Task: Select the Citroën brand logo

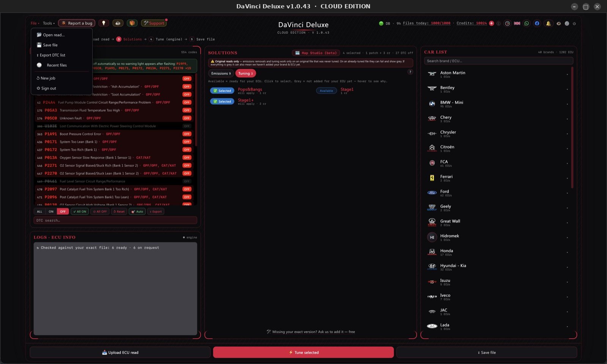Action: pos(432,148)
